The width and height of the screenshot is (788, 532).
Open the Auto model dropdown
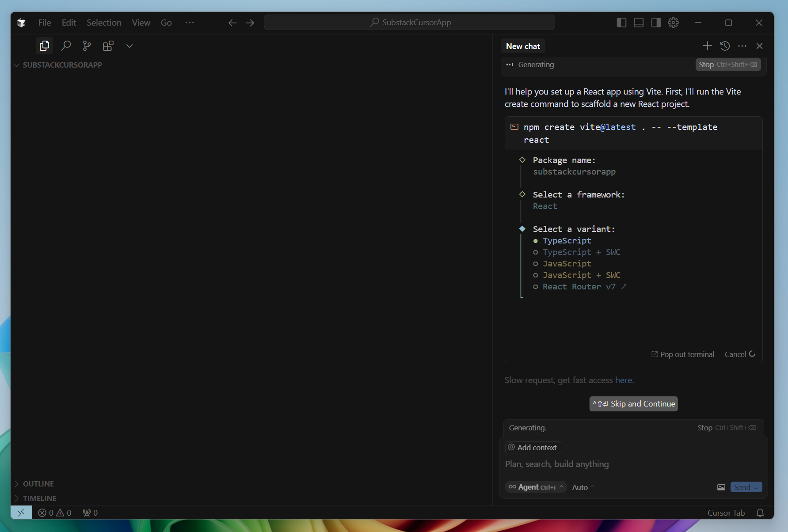(x=583, y=487)
